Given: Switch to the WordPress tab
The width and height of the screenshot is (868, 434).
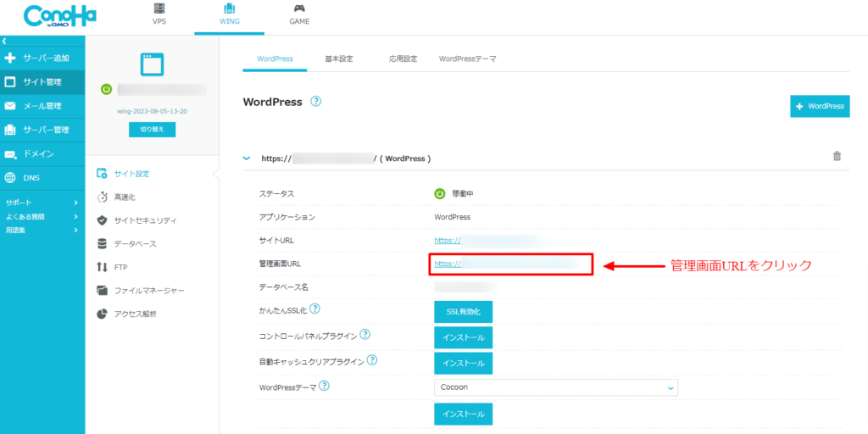Looking at the screenshot, I should [x=275, y=58].
